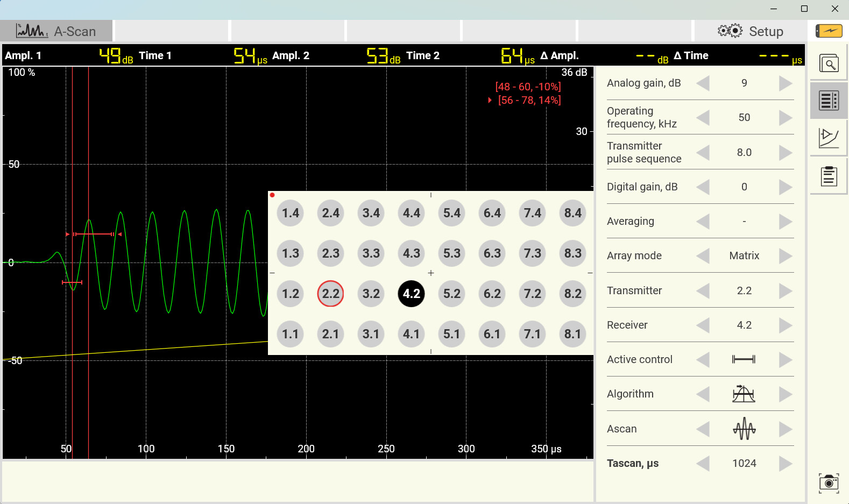Viewport: 849px width, 504px height.
Task: Click the Tascan value 1024
Action: click(744, 463)
